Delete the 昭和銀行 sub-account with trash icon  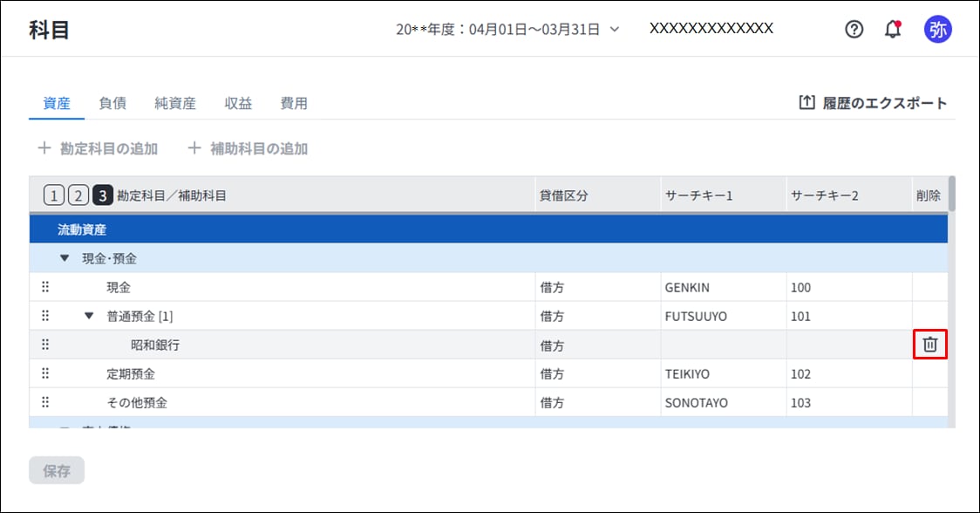tap(930, 345)
